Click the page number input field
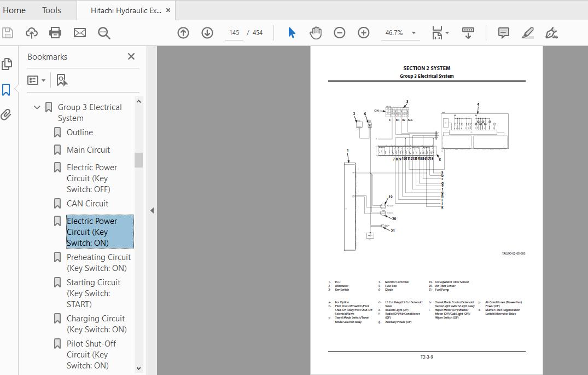The image size is (588, 375). pyautogui.click(x=234, y=33)
